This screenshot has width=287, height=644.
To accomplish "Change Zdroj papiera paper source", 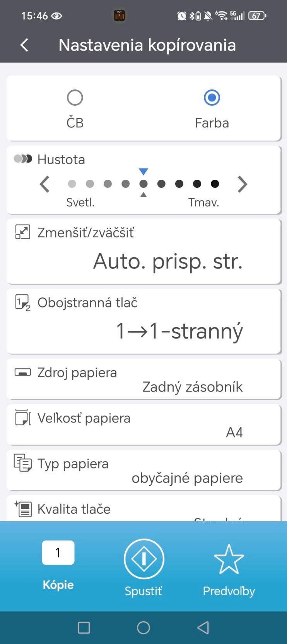I will [x=143, y=379].
